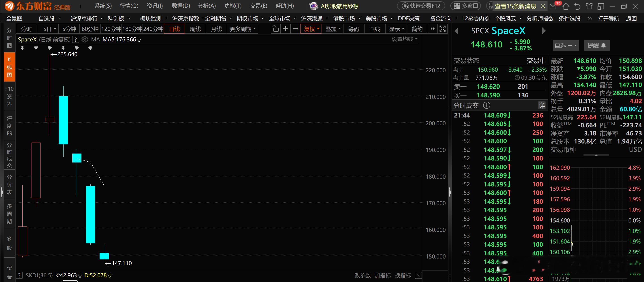Switch to 周线 weekly chart
This screenshot has width=644, height=282.
pyautogui.click(x=195, y=29)
